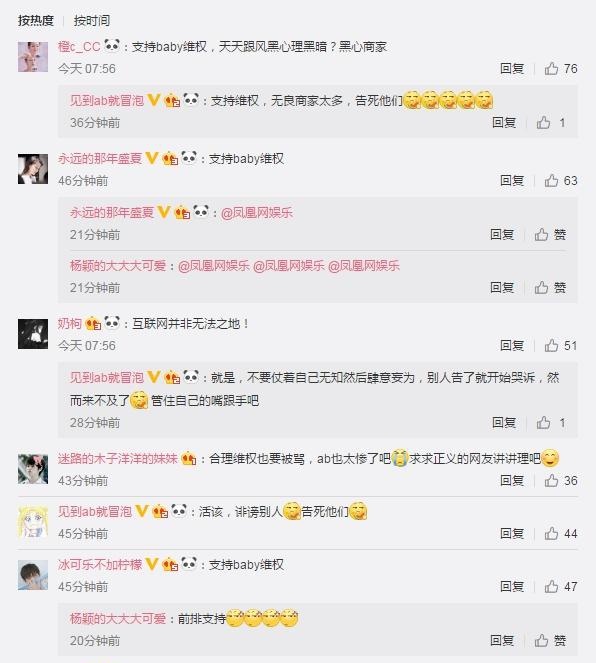Reply to 奶枸's comment from 今天 07:56
Viewport: 596px width, 663px height.
pos(512,345)
